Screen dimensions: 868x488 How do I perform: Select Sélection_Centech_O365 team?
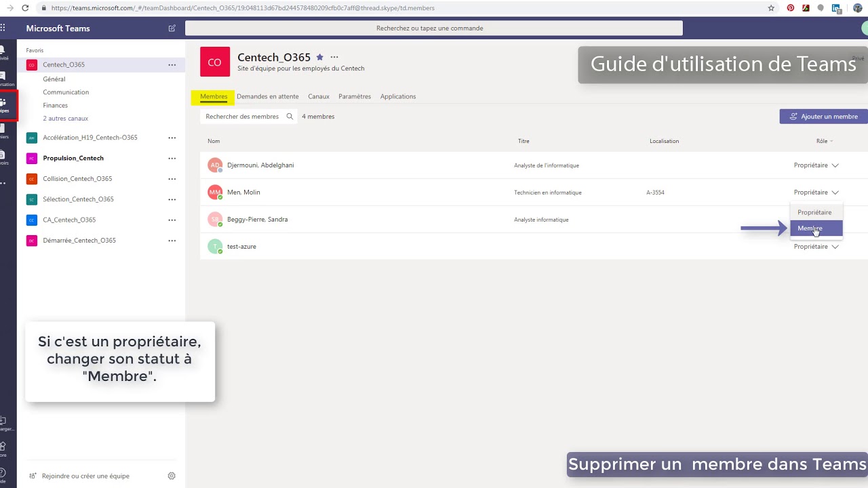coord(78,199)
